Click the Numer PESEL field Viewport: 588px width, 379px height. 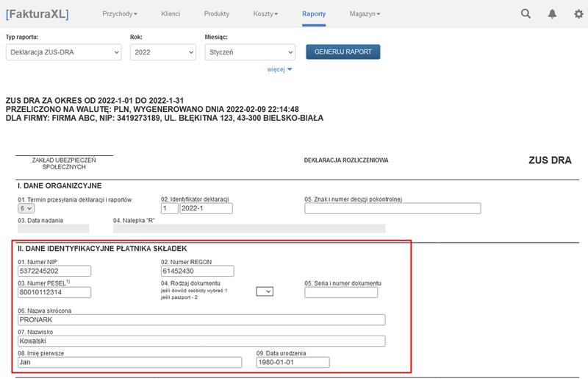tap(54, 292)
